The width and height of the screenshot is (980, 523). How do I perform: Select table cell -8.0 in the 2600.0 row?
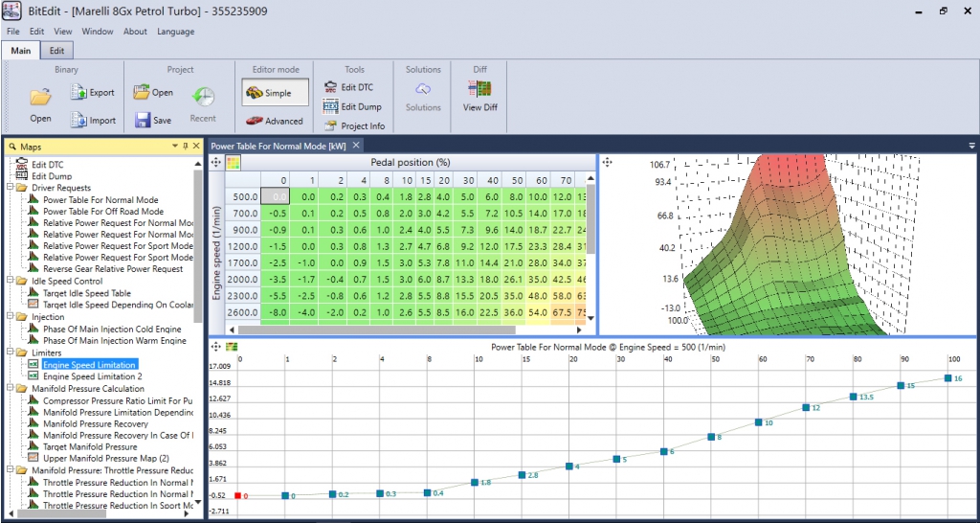point(273,311)
